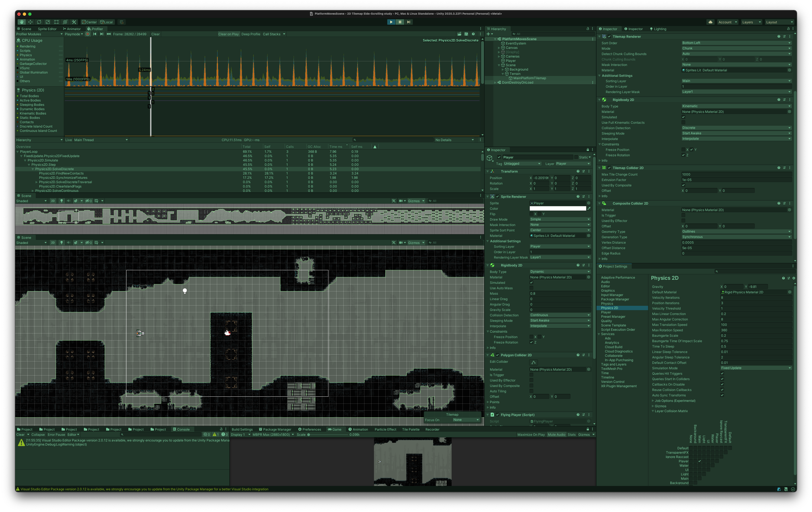Click the profiler Record button

point(88,34)
